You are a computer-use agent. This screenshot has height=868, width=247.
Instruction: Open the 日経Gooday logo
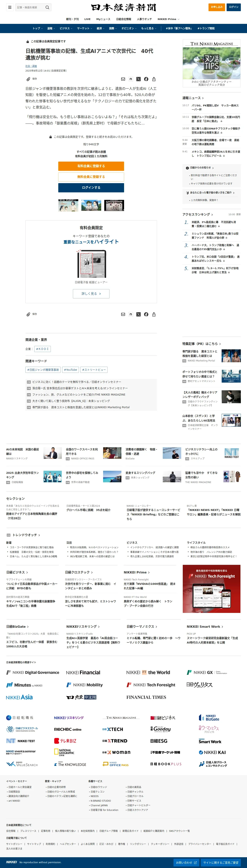[161, 729]
